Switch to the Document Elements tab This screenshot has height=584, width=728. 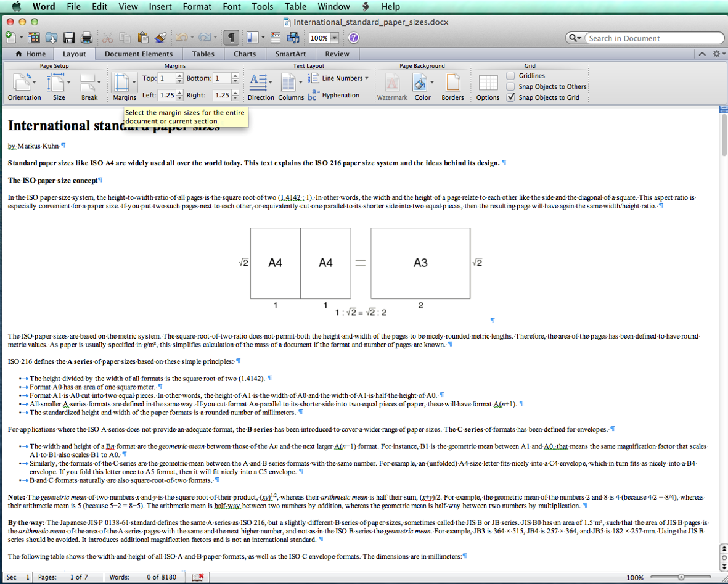pyautogui.click(x=139, y=54)
